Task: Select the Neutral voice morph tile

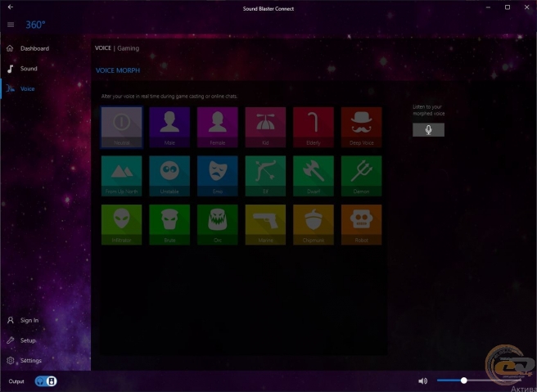Action: pos(122,127)
